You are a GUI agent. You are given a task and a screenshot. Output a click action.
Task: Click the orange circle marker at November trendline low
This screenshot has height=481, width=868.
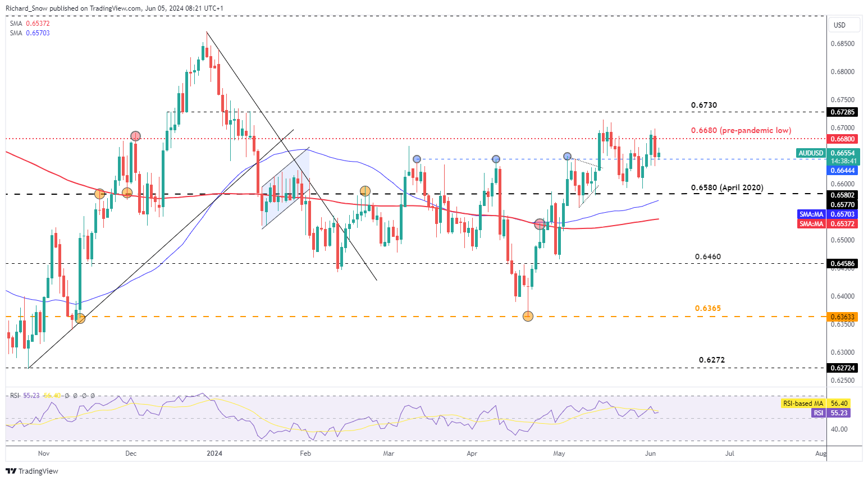80,318
